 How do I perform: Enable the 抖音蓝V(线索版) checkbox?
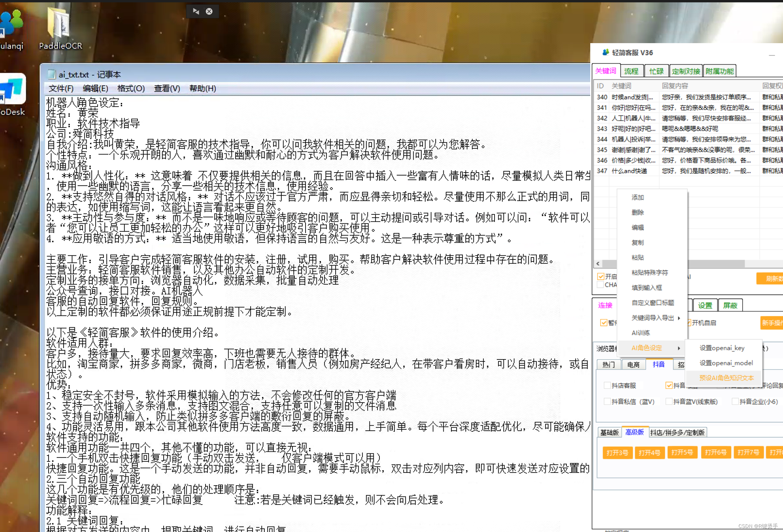[669, 401]
